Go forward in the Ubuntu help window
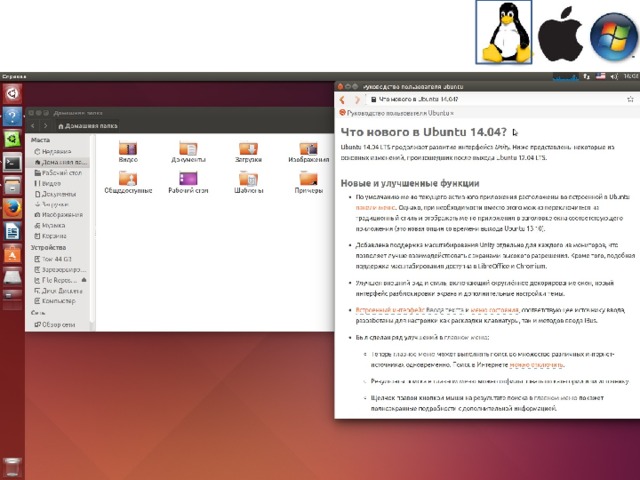 click(357, 99)
